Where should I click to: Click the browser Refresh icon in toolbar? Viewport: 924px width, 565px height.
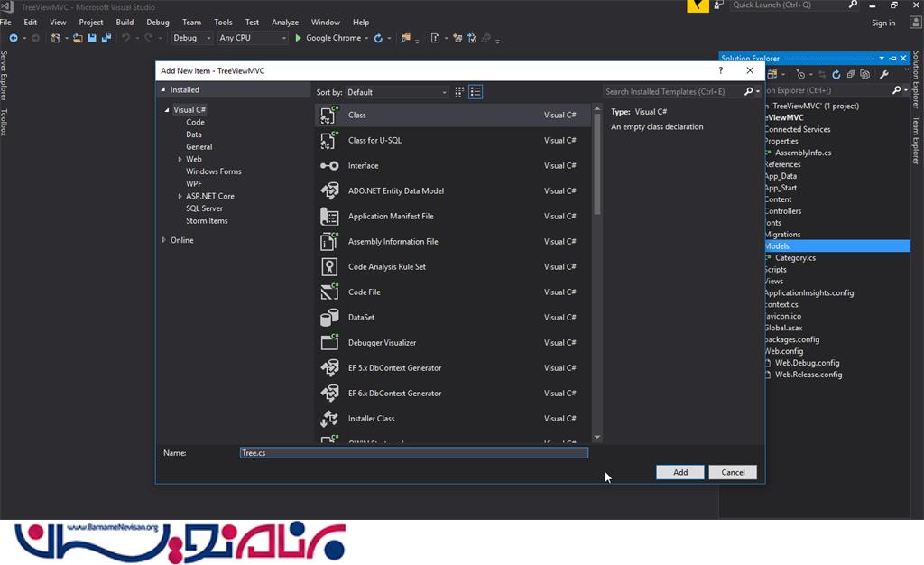coord(378,38)
